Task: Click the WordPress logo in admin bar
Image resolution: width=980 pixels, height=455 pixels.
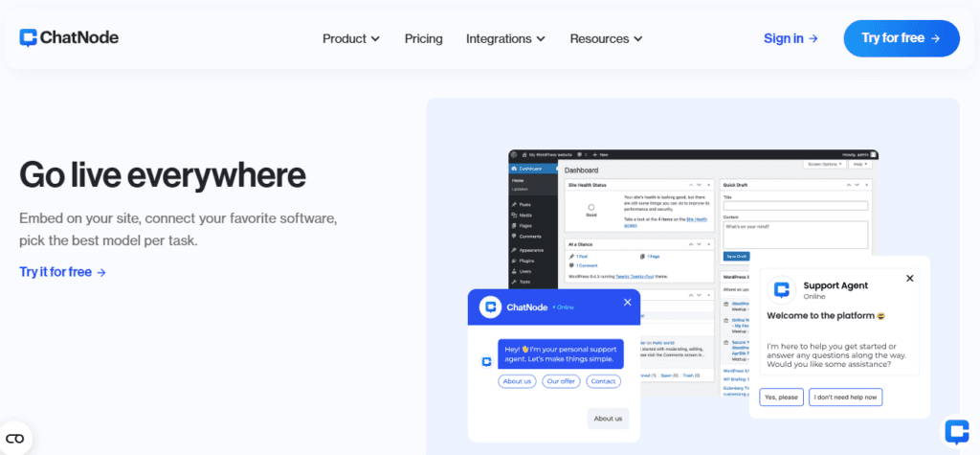Action: 514,154
